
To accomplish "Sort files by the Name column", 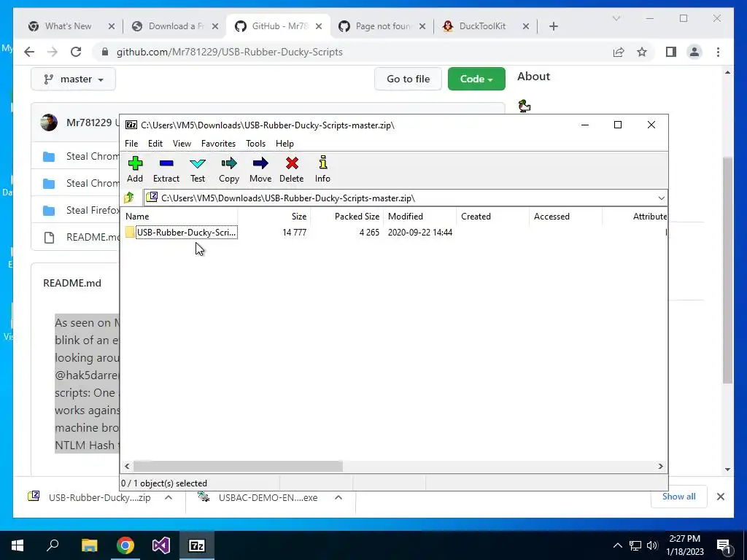I will point(179,216).
